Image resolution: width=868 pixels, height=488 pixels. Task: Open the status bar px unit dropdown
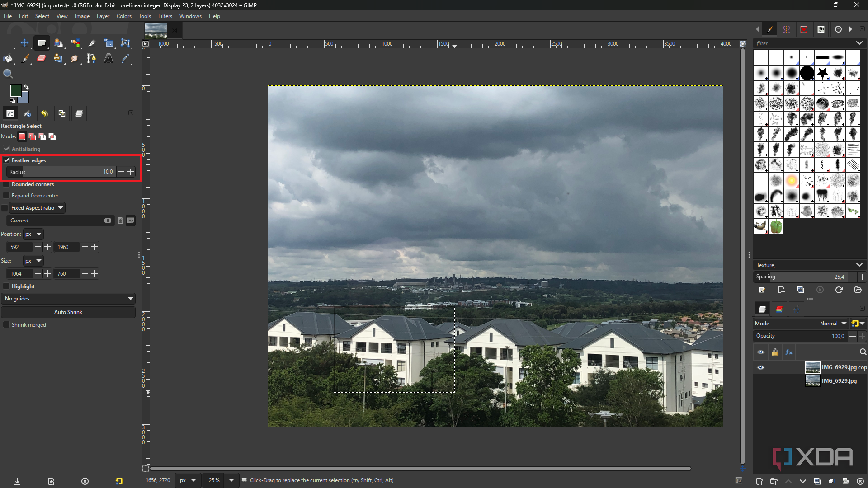188,480
